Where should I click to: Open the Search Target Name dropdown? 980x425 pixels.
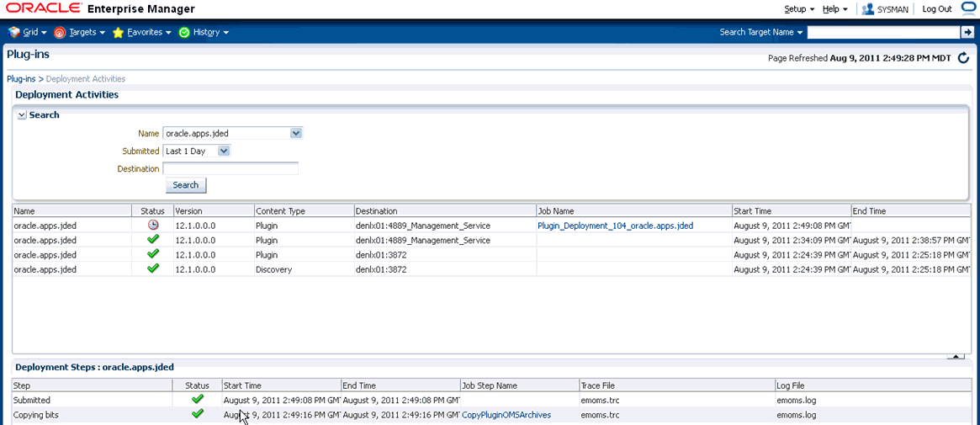761,32
